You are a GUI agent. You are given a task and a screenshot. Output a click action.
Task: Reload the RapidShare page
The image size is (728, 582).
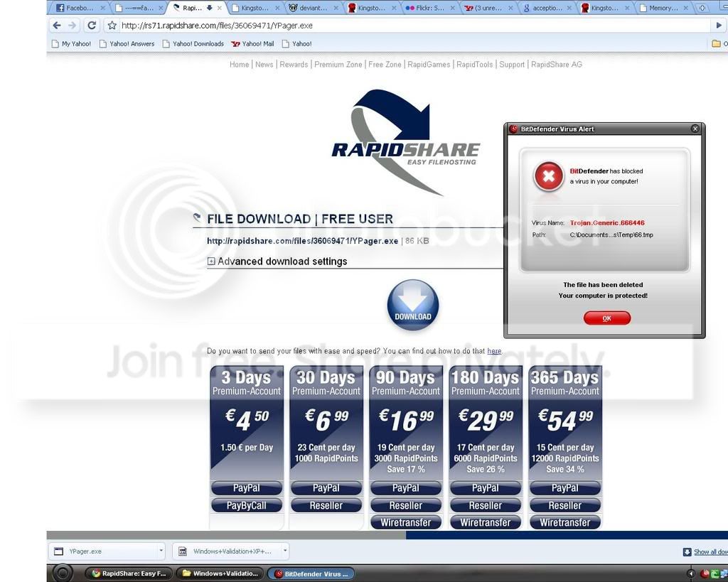[92, 26]
